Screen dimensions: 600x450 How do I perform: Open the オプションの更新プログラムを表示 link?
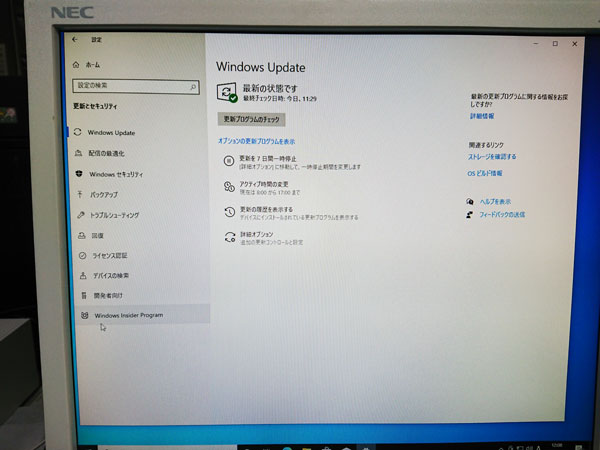(256, 141)
